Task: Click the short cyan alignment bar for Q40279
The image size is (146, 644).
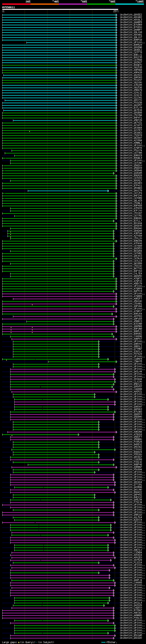Action: click(68, 191)
